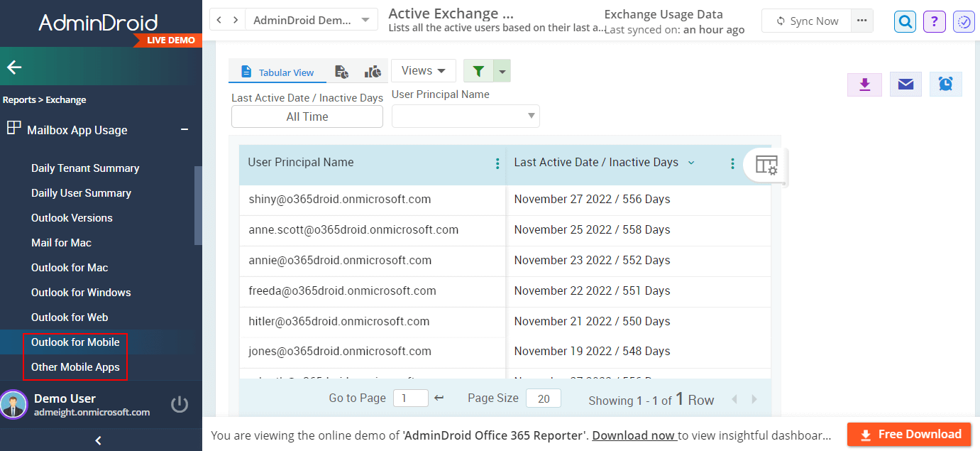
Task: Open the download report icon
Action: click(x=864, y=84)
